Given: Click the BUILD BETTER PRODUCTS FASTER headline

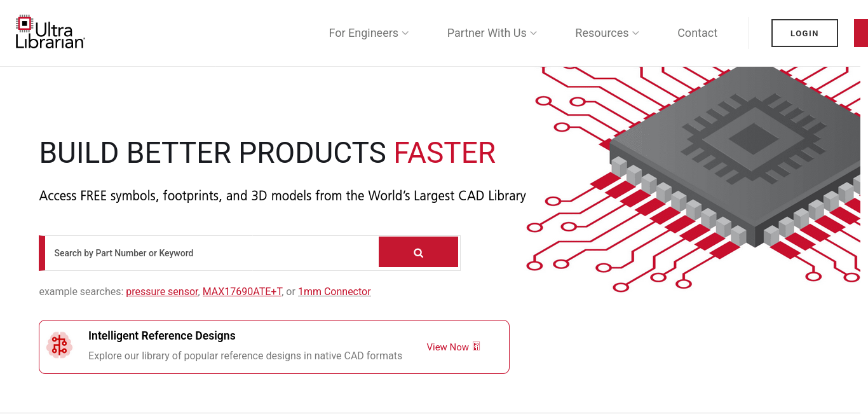Looking at the screenshot, I should [268, 153].
